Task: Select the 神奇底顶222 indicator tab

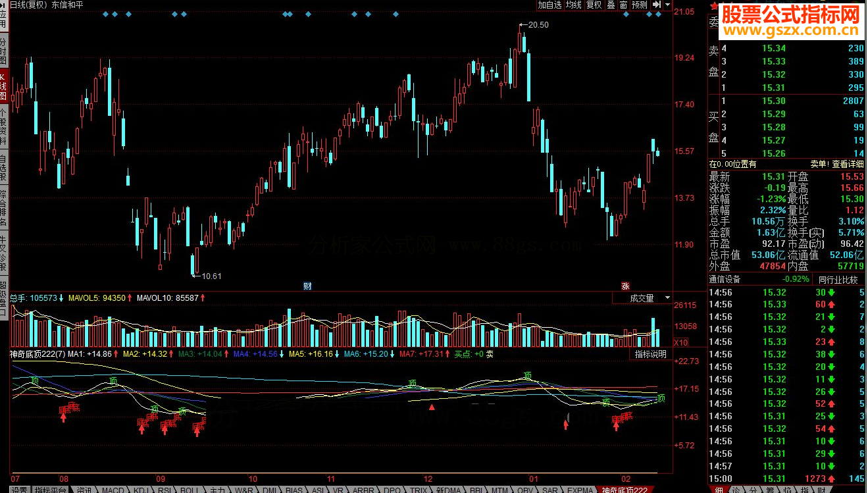Action: (625, 489)
